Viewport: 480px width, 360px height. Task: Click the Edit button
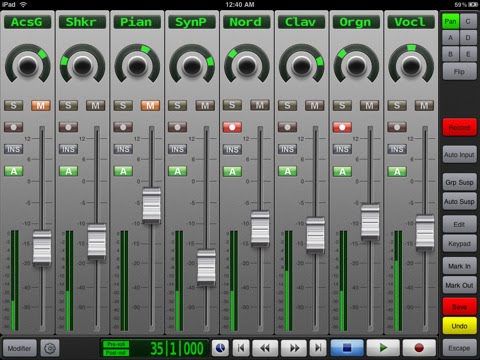(x=459, y=224)
